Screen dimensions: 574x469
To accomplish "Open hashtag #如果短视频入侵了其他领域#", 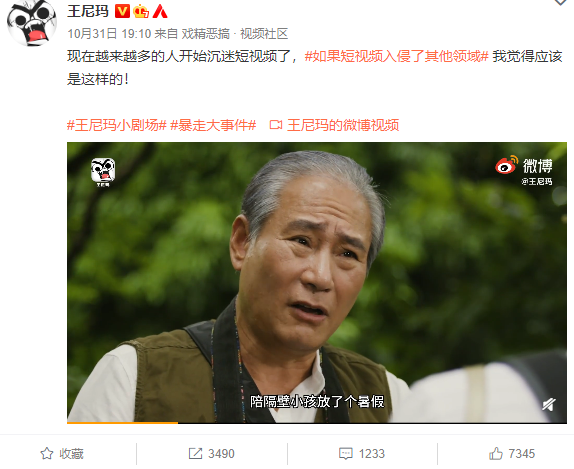I will (396, 56).
